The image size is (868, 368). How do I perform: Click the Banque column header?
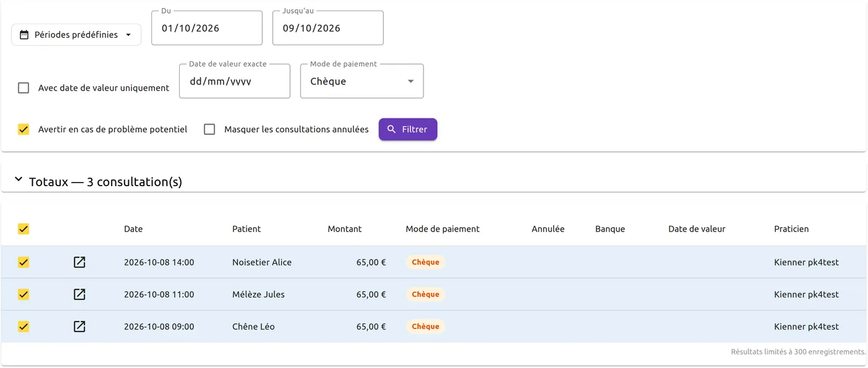click(610, 229)
